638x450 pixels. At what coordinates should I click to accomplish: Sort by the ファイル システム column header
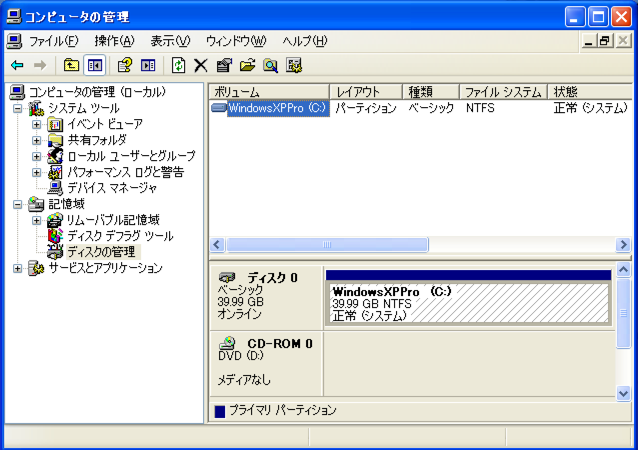504,92
